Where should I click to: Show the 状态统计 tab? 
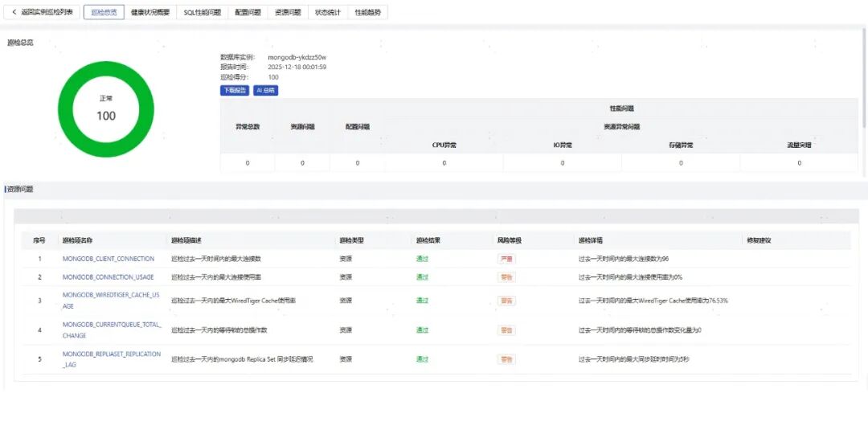coord(328,12)
